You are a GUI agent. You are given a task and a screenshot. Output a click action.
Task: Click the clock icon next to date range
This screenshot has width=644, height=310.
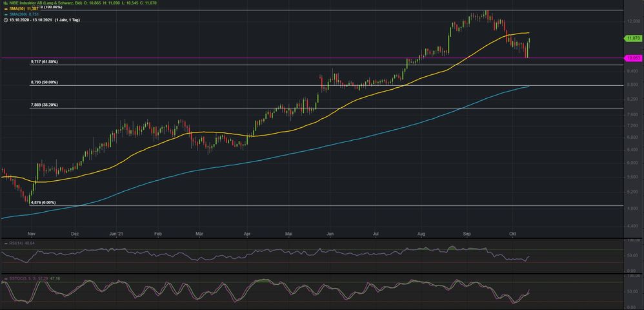click(x=5, y=20)
